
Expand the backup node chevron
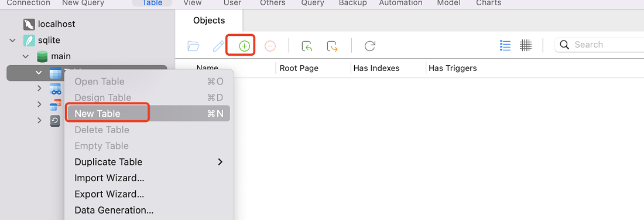point(39,120)
